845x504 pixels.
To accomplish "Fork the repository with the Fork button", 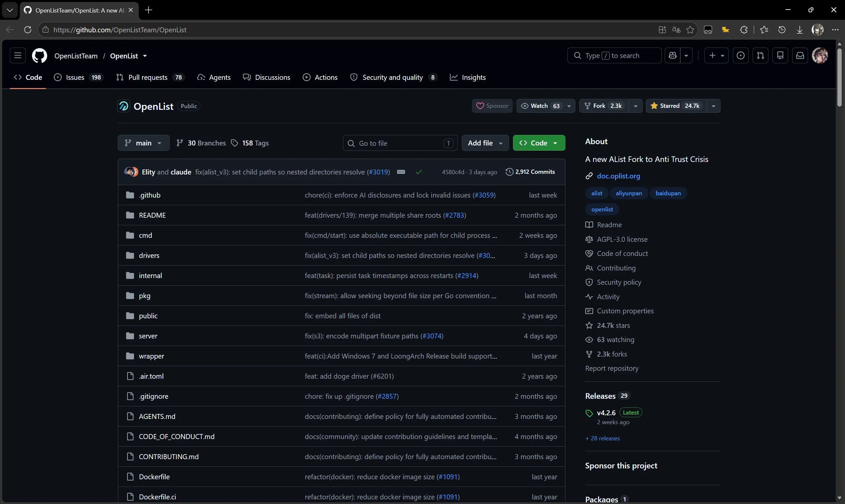I will [604, 106].
